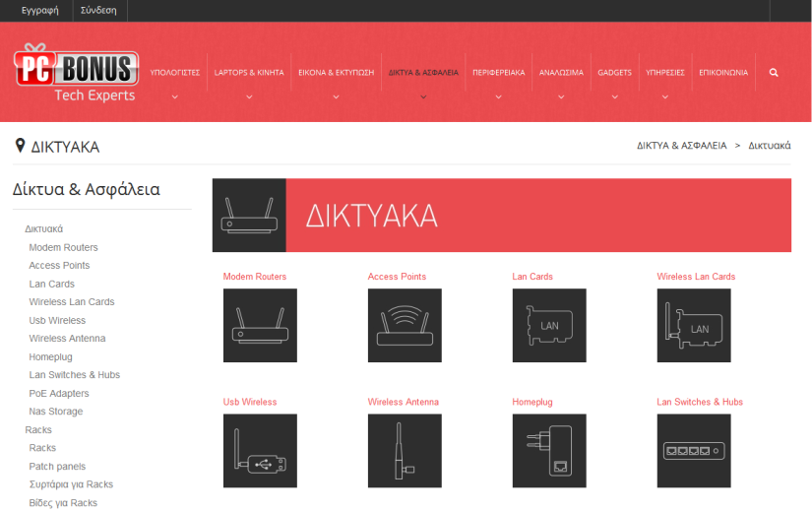Select the Homeplug icon tile
Screen dimensions: 812x511
tap(549, 451)
